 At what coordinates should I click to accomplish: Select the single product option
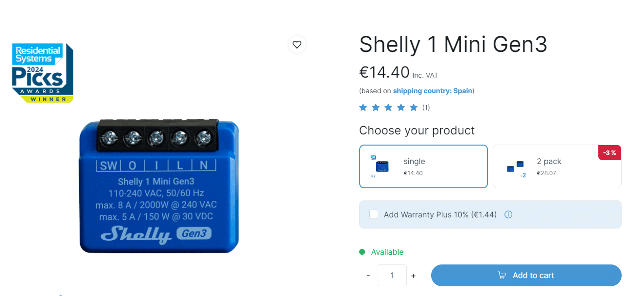tap(423, 166)
